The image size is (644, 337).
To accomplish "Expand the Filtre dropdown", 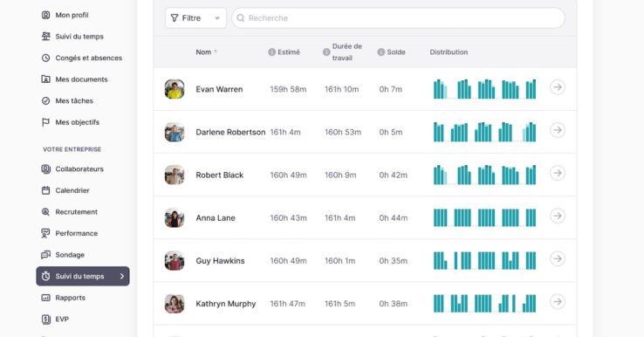I will click(x=195, y=18).
